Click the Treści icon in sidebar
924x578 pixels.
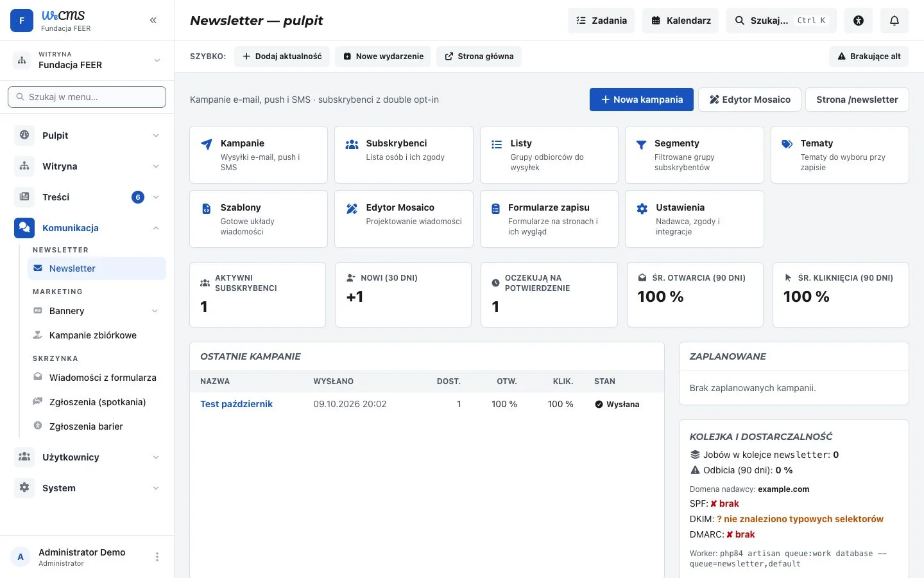24,197
